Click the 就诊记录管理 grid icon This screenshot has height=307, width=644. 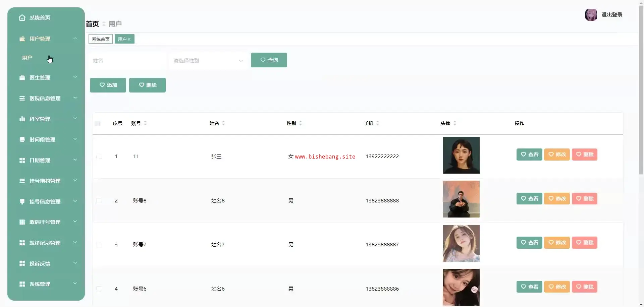click(22, 243)
